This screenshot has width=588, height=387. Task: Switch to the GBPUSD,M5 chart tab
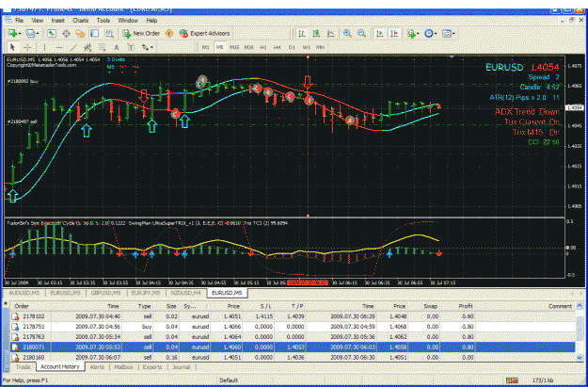pyautogui.click(x=105, y=293)
